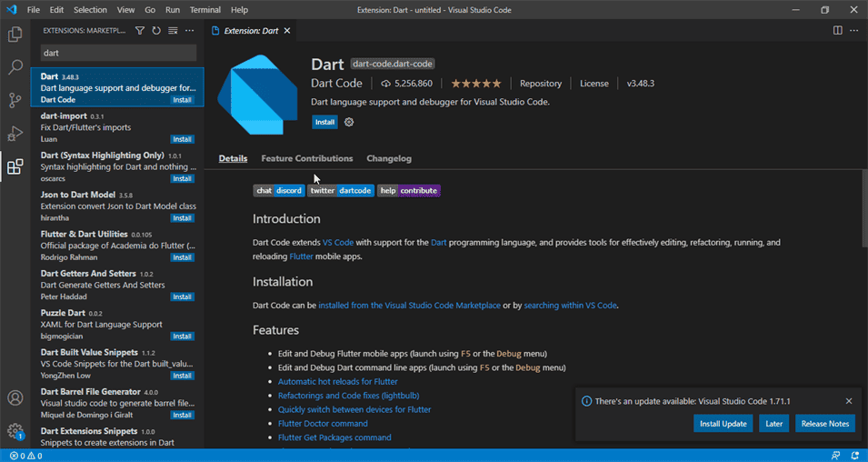
Task: Open Run and Debug view
Action: coord(15,134)
